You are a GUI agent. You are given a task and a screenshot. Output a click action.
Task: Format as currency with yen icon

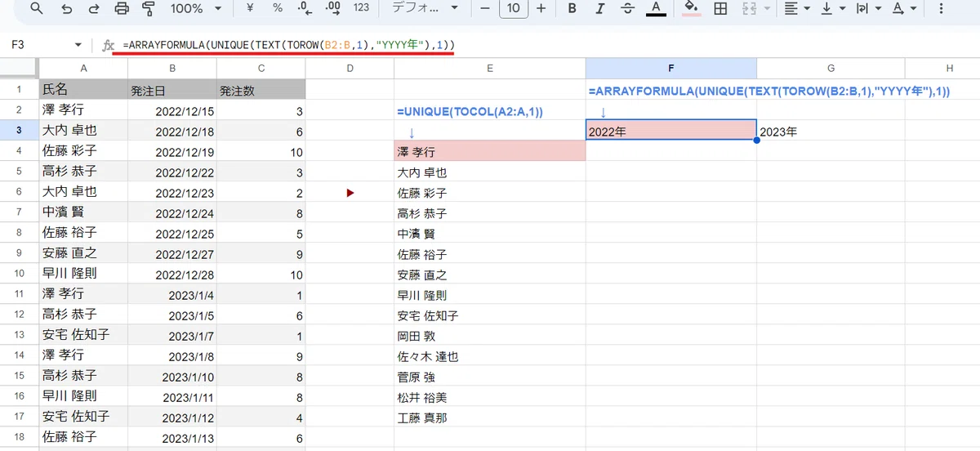coord(249,9)
